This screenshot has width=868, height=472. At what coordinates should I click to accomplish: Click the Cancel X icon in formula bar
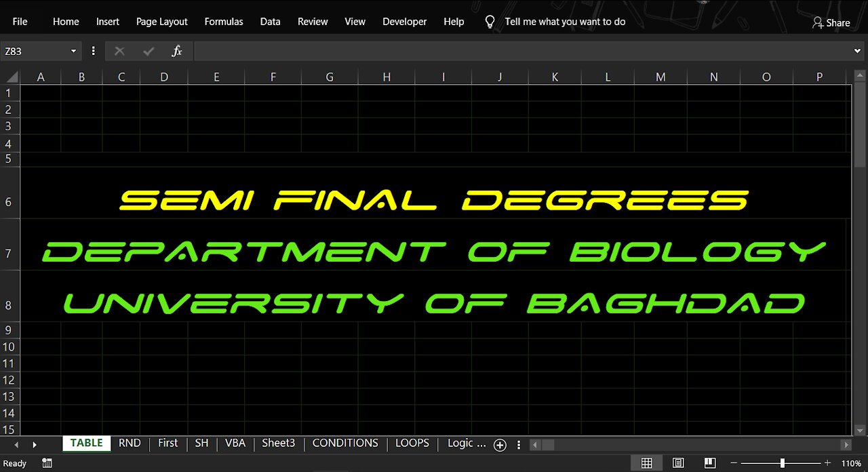[x=120, y=51]
